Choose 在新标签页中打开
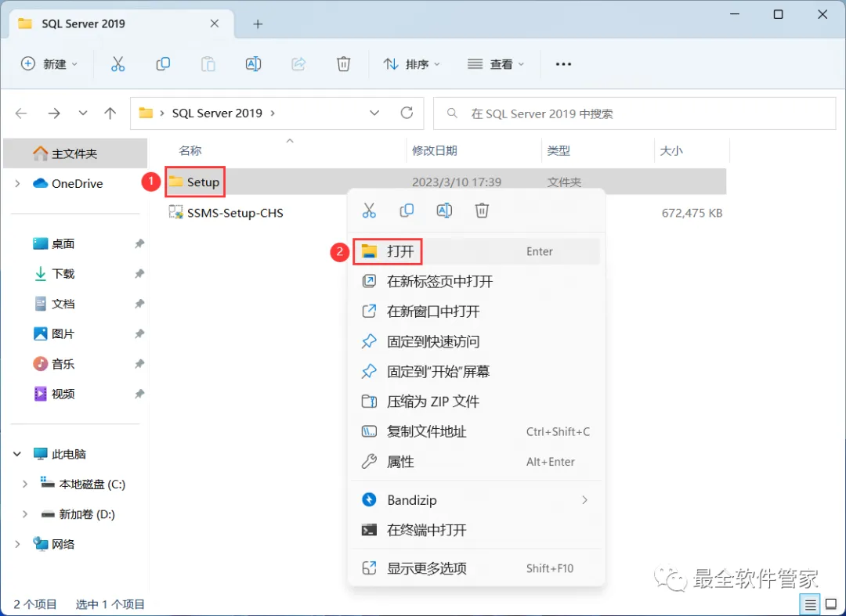This screenshot has height=616, width=846. [x=476, y=281]
